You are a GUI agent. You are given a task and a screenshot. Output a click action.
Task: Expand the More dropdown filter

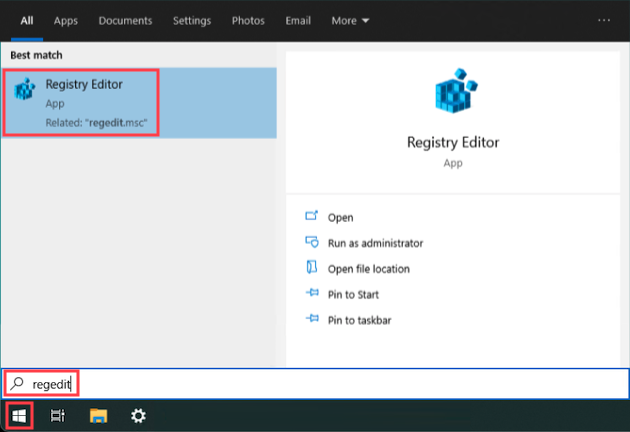pos(351,20)
